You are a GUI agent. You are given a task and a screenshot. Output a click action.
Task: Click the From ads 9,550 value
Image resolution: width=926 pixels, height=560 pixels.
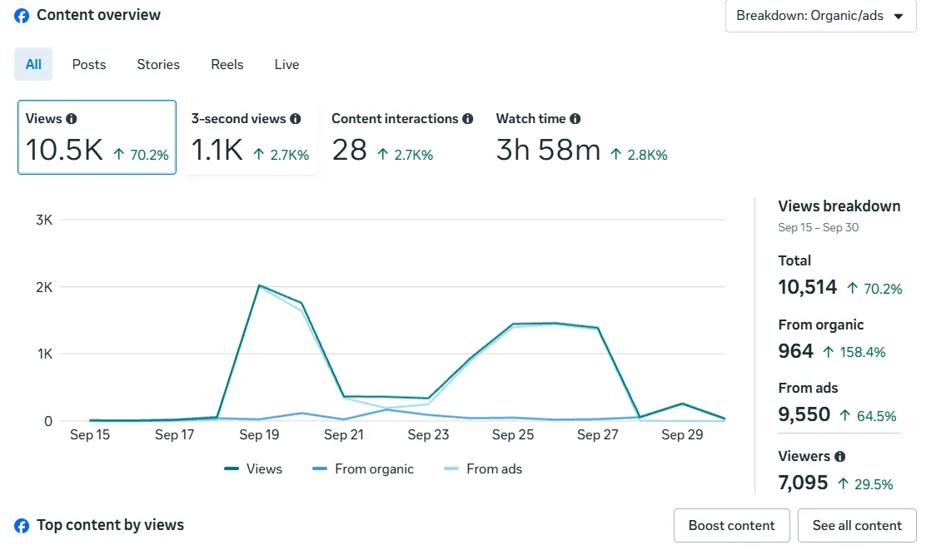(804, 415)
